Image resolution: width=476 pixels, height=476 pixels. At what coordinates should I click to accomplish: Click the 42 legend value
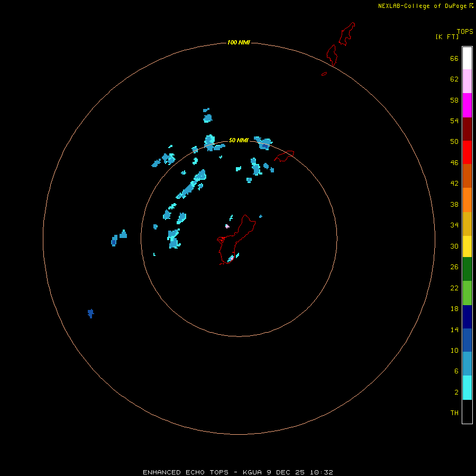pyautogui.click(x=454, y=184)
